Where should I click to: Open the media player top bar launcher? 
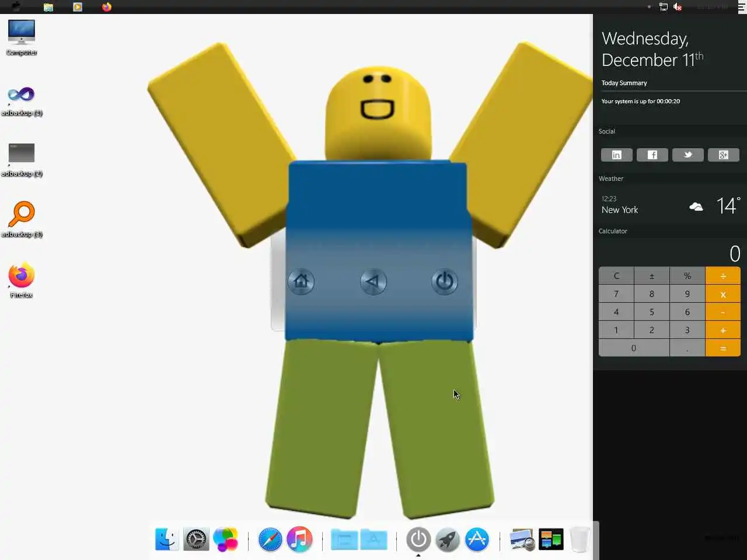78,7
